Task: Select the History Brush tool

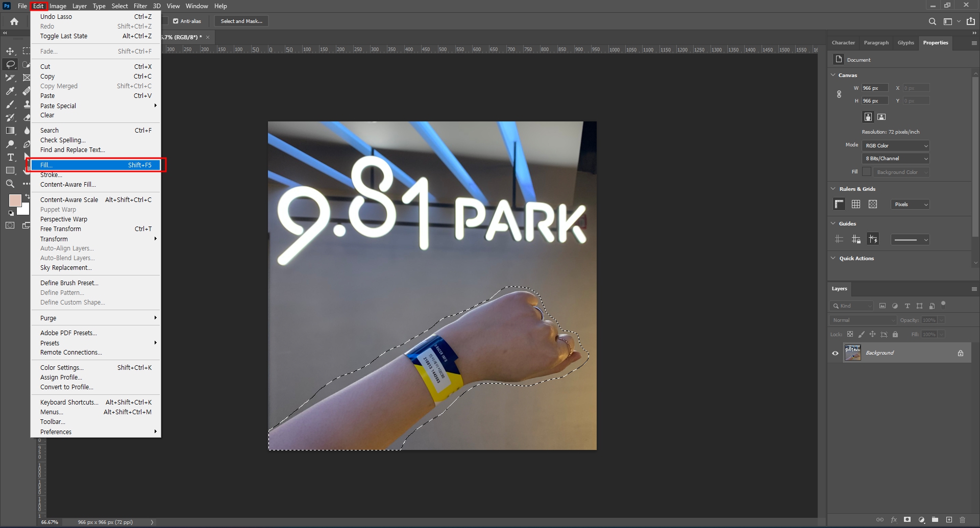Action: [x=10, y=117]
